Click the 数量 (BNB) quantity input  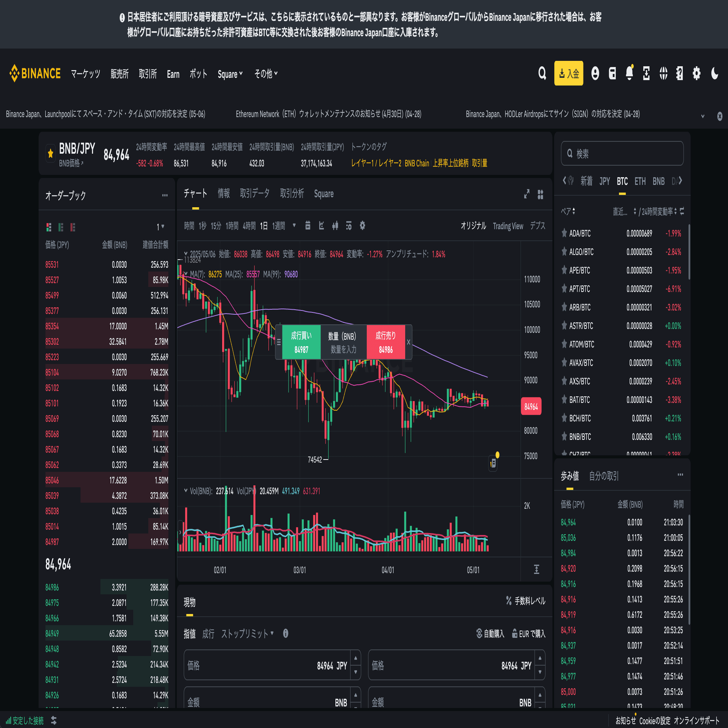click(x=343, y=342)
